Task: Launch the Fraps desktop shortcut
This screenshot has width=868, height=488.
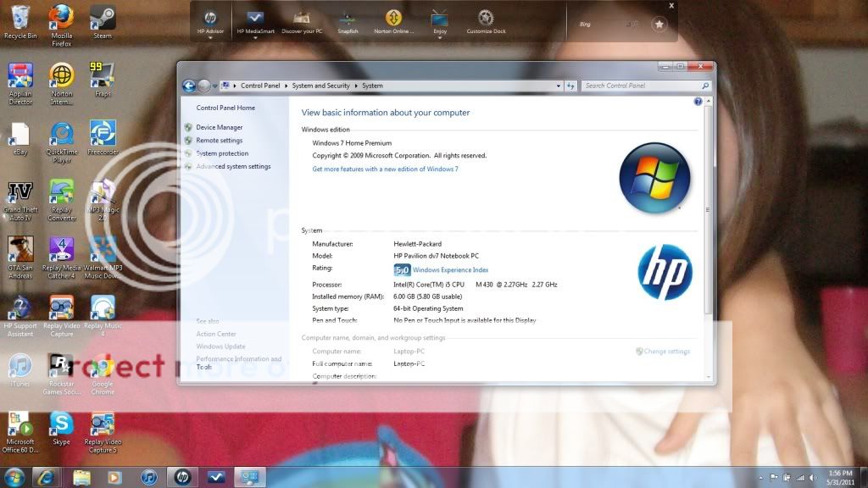Action: tap(103, 80)
